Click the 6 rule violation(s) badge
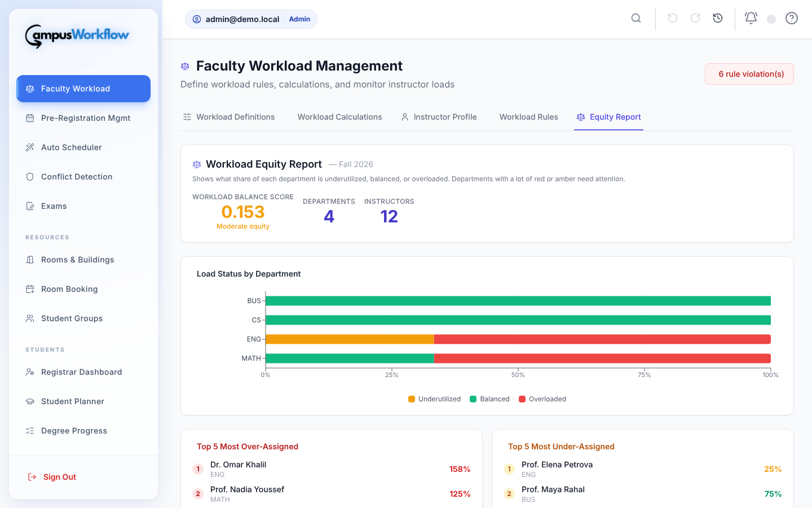 (749, 74)
